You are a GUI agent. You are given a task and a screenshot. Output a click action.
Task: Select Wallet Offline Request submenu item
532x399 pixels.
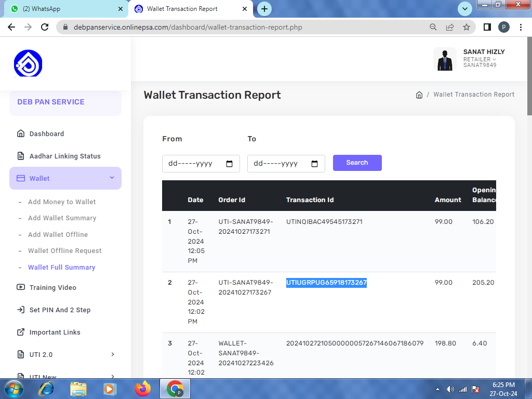pos(64,250)
